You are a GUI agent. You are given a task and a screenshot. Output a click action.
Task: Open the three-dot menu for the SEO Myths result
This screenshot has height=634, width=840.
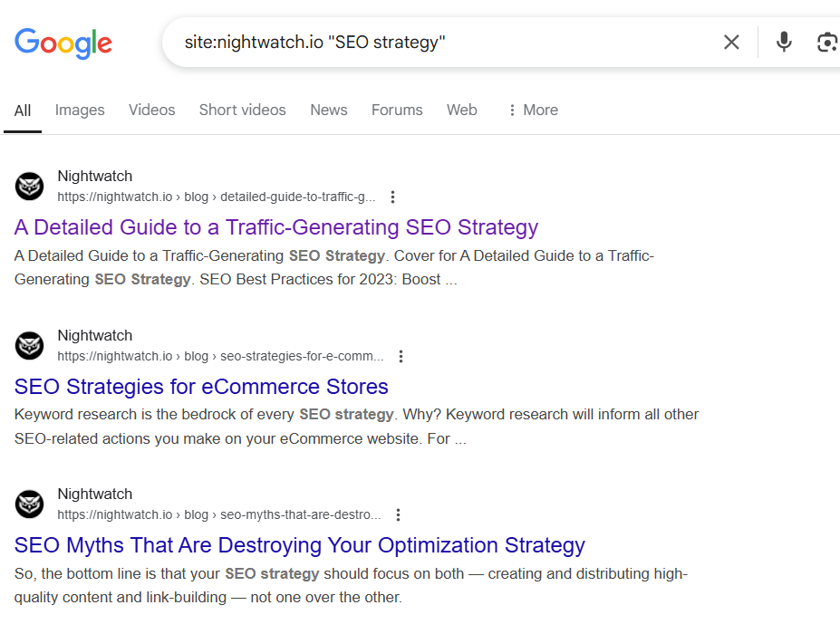coord(398,514)
